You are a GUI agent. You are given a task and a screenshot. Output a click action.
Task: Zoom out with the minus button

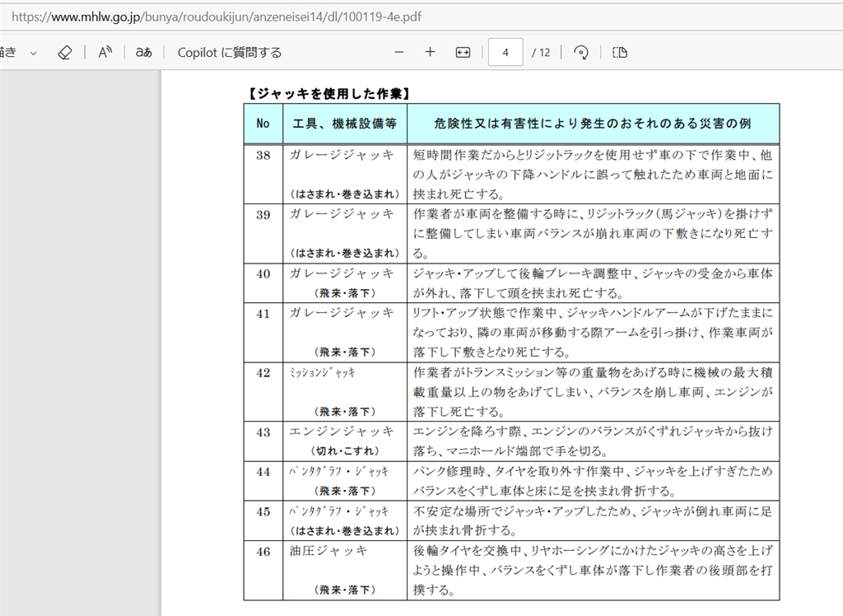[x=399, y=52]
